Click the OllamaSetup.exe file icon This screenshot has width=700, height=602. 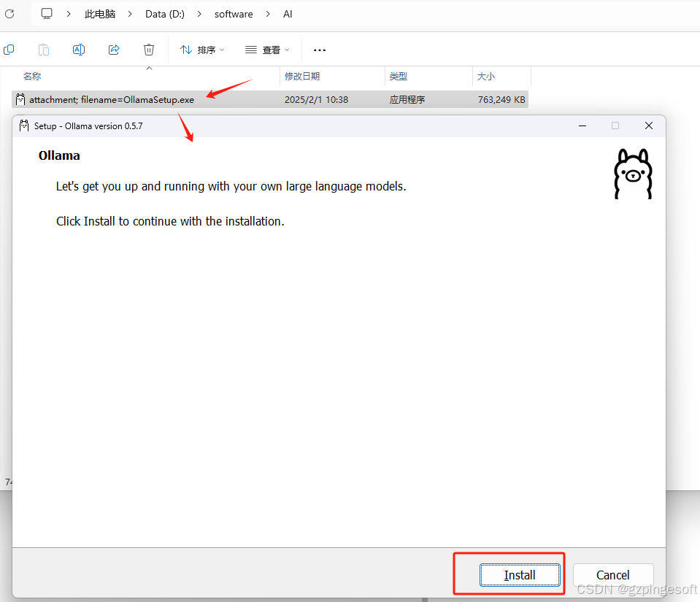20,99
